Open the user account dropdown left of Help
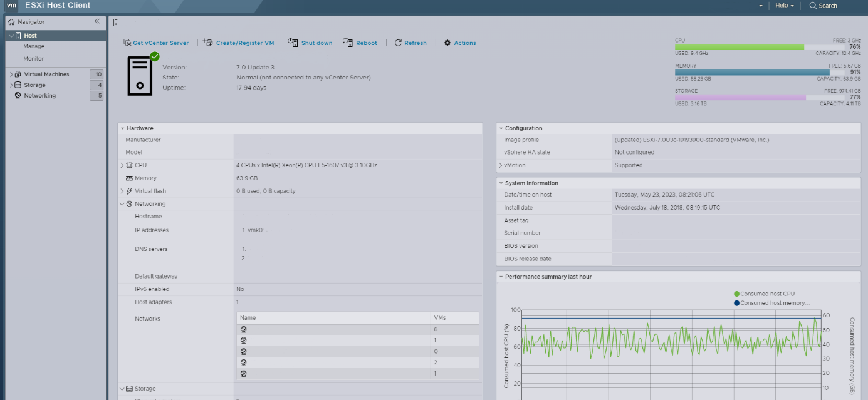This screenshot has height=400, width=868. pyautogui.click(x=761, y=6)
